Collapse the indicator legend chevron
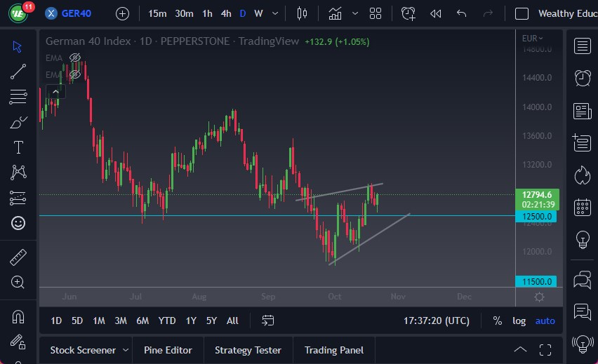 [x=55, y=91]
